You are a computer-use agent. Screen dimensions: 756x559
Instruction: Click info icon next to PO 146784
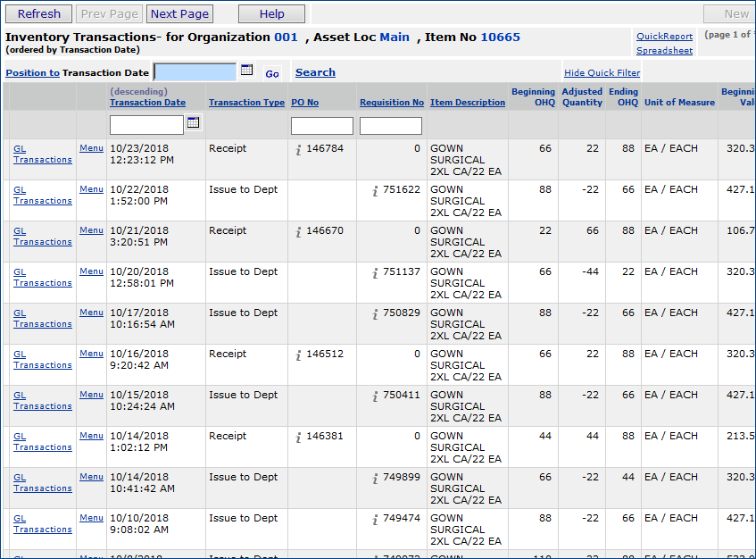[x=299, y=150]
